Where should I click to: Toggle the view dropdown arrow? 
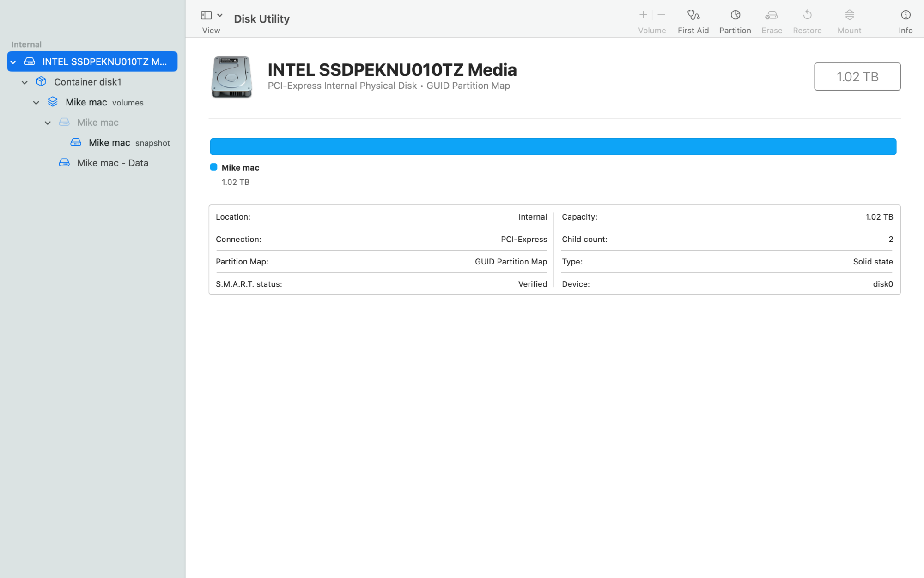[x=218, y=15]
